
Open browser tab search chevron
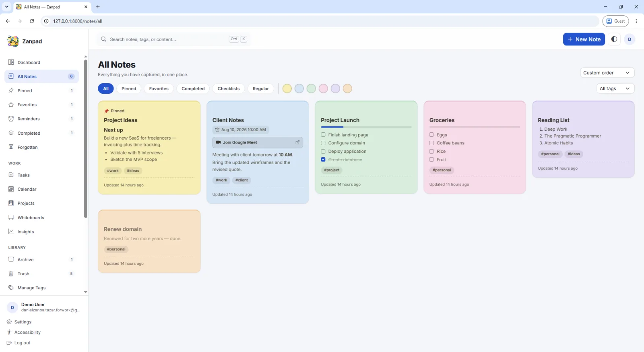tap(6, 7)
